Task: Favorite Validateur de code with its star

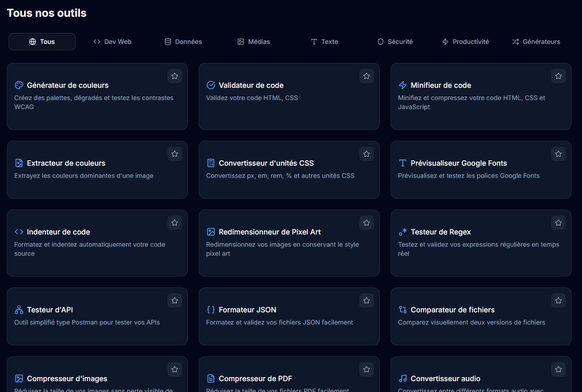Action: tap(367, 76)
